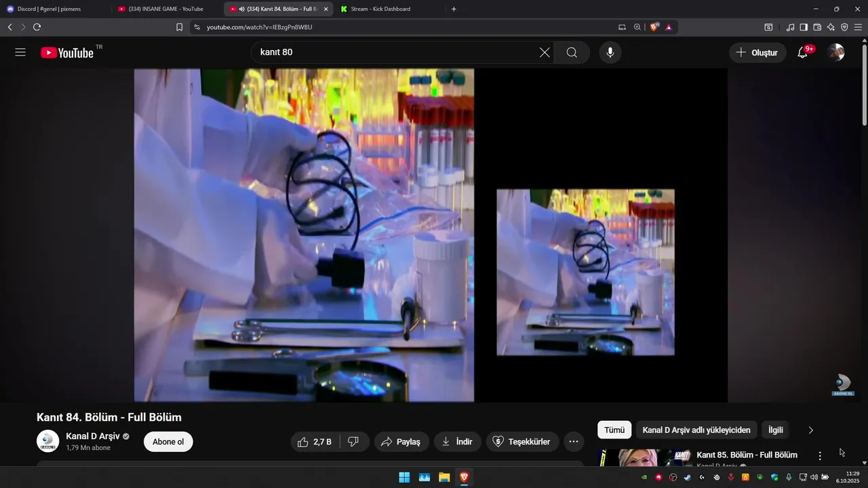868x488 pixels.
Task: Open the Brave Rewards triangle icon
Action: click(x=669, y=27)
